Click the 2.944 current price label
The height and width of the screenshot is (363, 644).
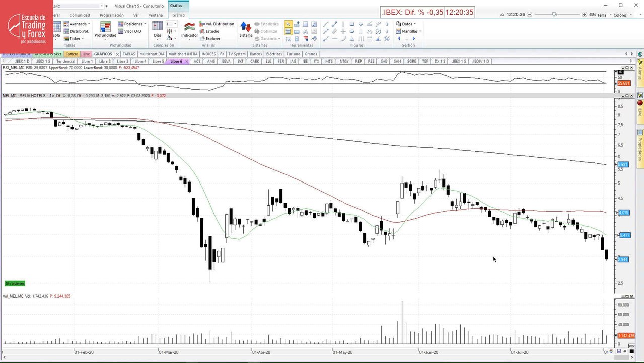click(x=623, y=259)
